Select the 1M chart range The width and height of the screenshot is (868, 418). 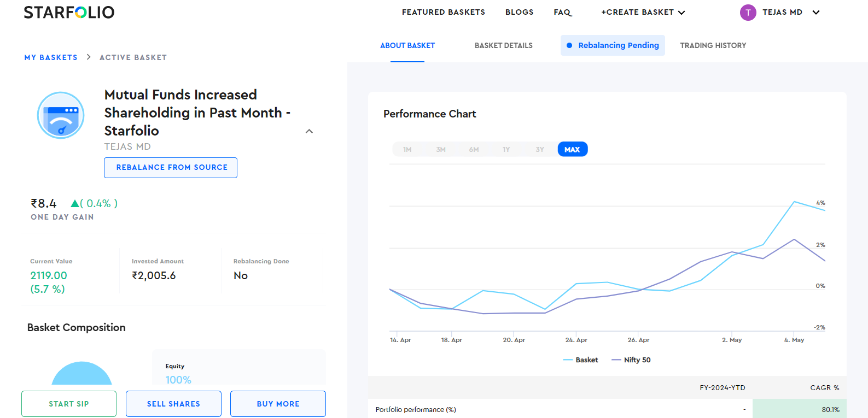click(x=407, y=149)
